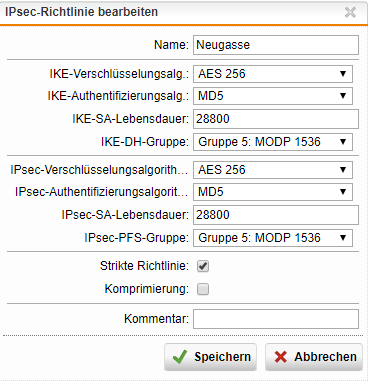Open the IKE-Authentifizierungsalg. MD5 dropdown

point(273,96)
